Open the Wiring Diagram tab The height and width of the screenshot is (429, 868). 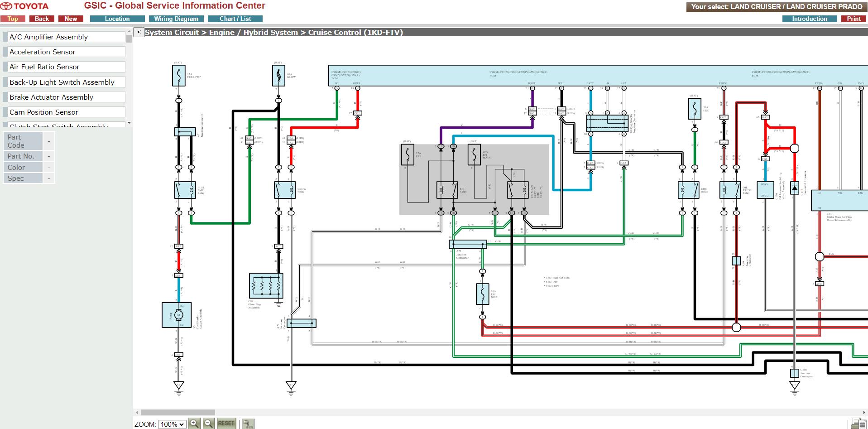click(x=176, y=19)
